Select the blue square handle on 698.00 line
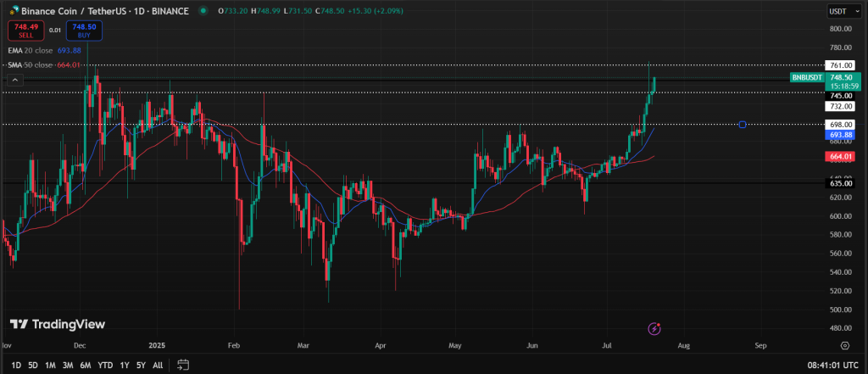This screenshot has height=374, width=868. pyautogui.click(x=743, y=124)
